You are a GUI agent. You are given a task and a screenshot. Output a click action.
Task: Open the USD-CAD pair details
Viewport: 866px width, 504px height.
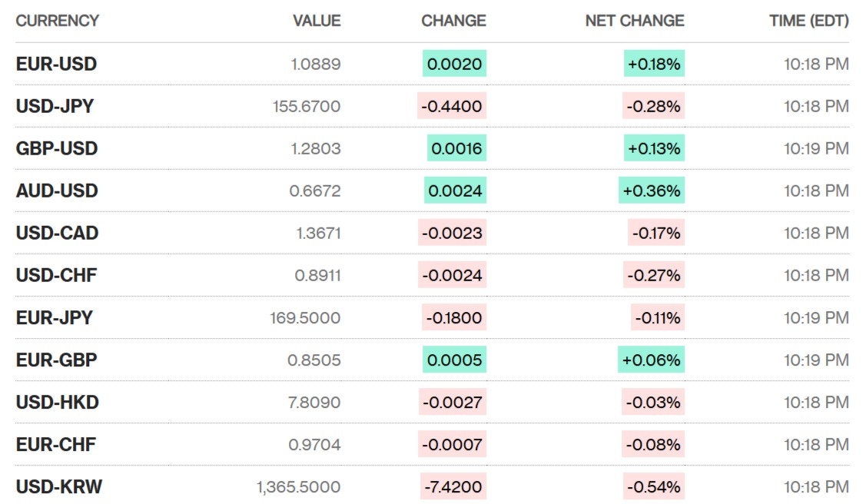[57, 233]
